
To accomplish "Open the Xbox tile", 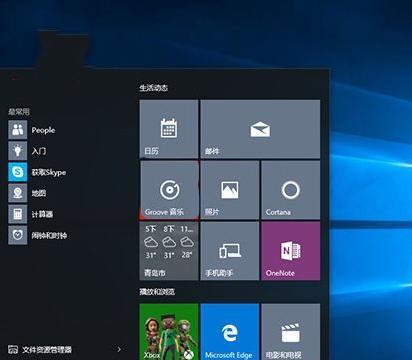I will click(x=169, y=332).
